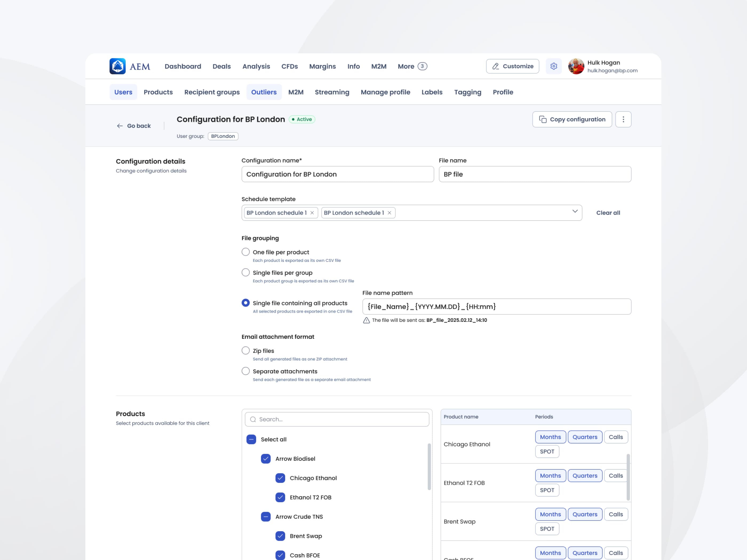Switch to the Recipient groups tab
The width and height of the screenshot is (747, 560).
(212, 92)
